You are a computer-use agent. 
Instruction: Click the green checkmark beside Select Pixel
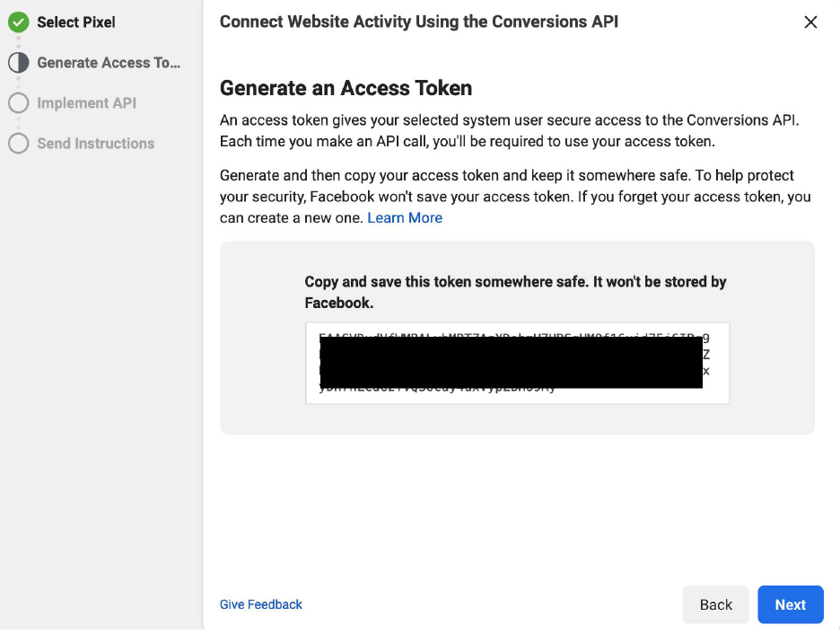[18, 22]
